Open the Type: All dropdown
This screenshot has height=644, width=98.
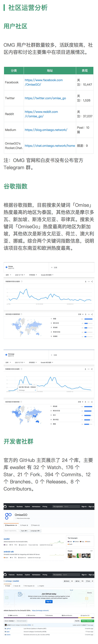[x=24, y=531]
